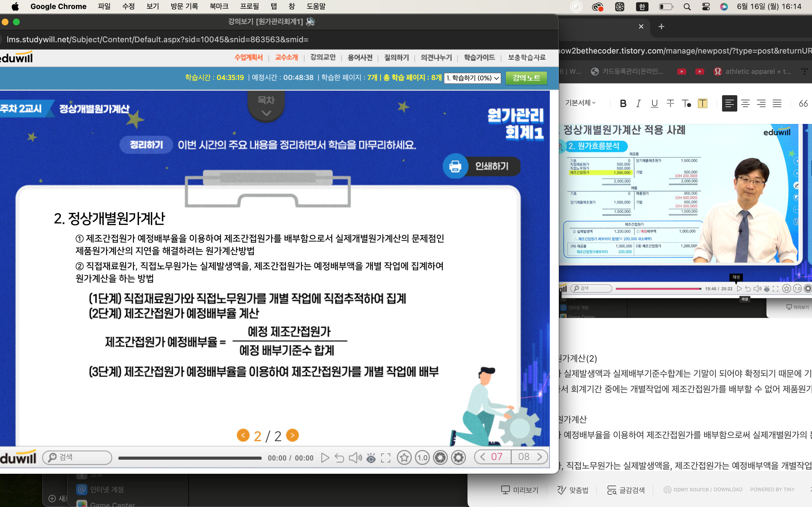Go to next summary slide arrow

(x=292, y=435)
